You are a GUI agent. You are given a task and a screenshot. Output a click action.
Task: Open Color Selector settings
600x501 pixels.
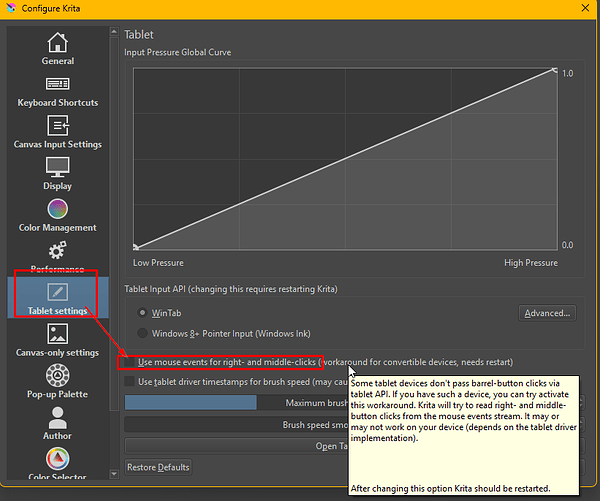pos(57,464)
